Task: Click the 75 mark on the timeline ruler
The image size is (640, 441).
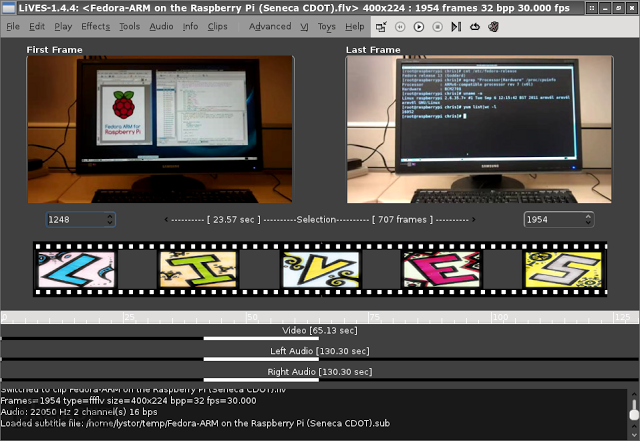Action: 375,317
